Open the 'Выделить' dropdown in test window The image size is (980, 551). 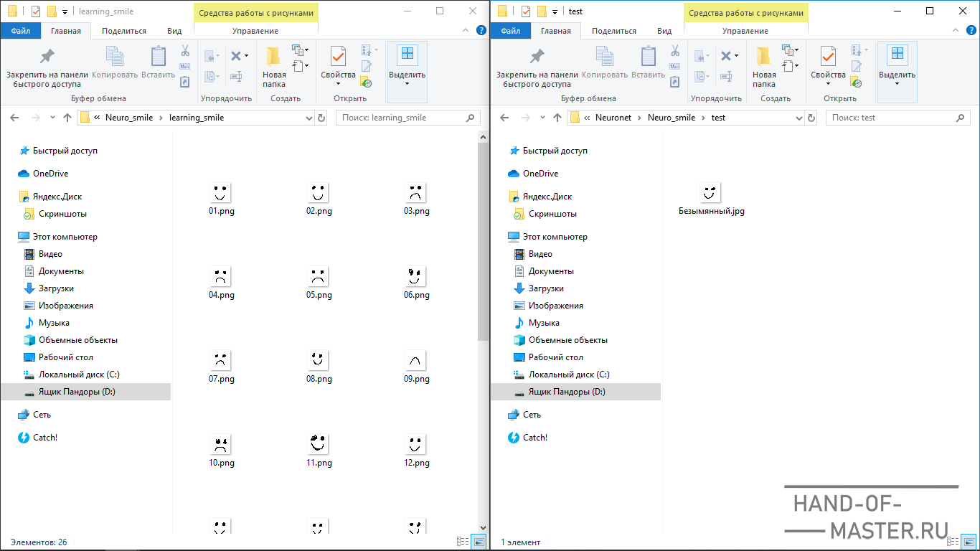[x=897, y=83]
